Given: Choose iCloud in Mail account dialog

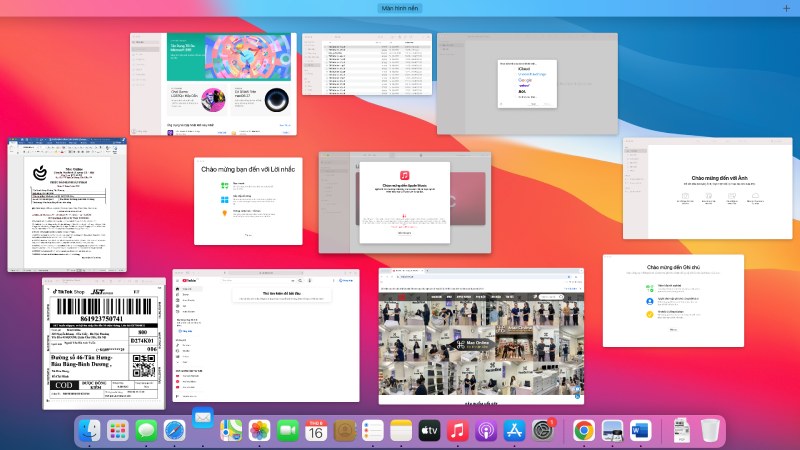Looking at the screenshot, I should [x=524, y=68].
